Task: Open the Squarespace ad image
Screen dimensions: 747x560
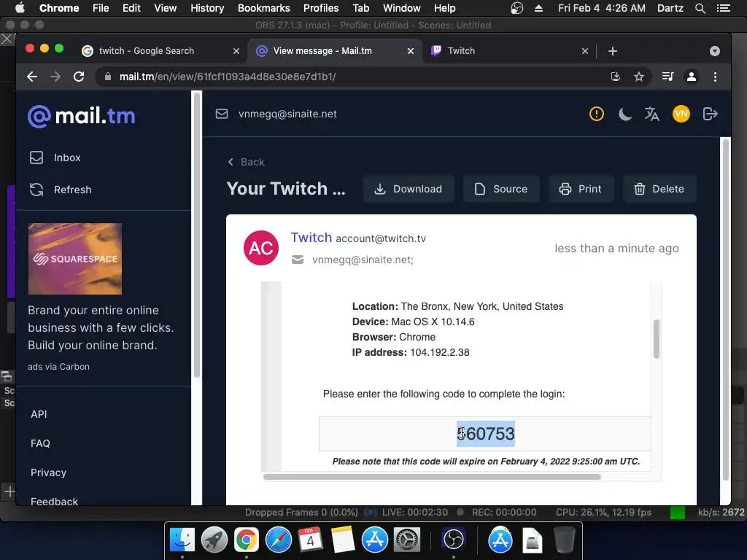Action: [x=75, y=259]
